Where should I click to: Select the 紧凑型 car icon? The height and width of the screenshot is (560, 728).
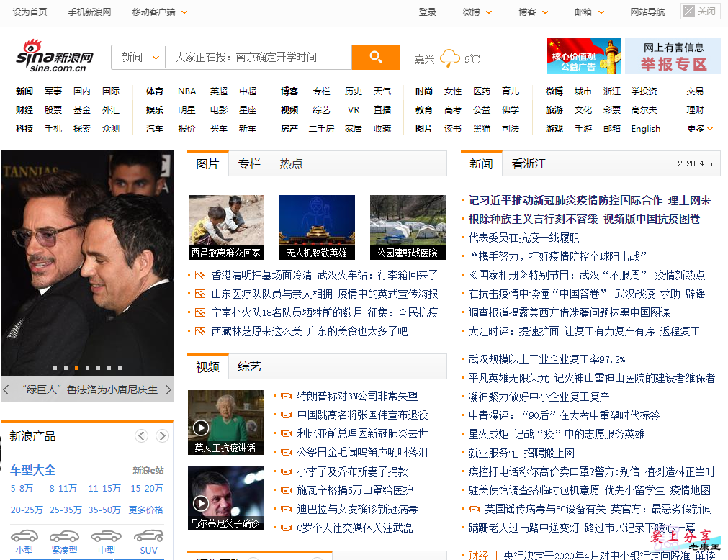click(x=65, y=536)
